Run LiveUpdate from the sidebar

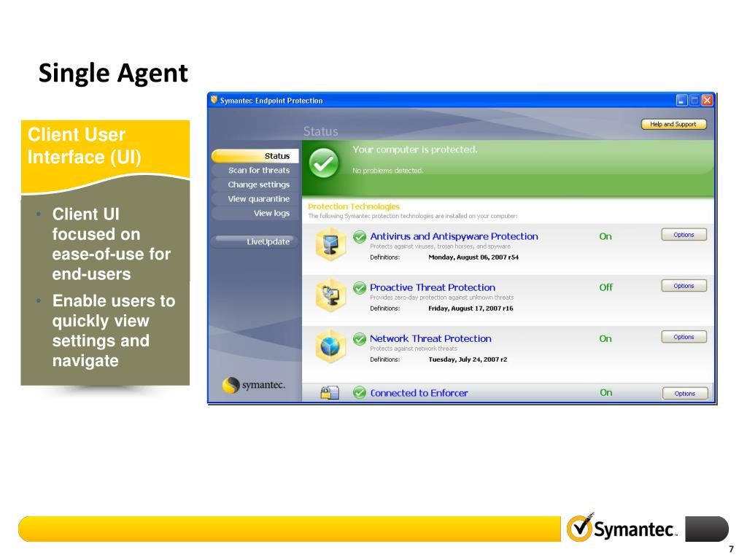[255, 241]
